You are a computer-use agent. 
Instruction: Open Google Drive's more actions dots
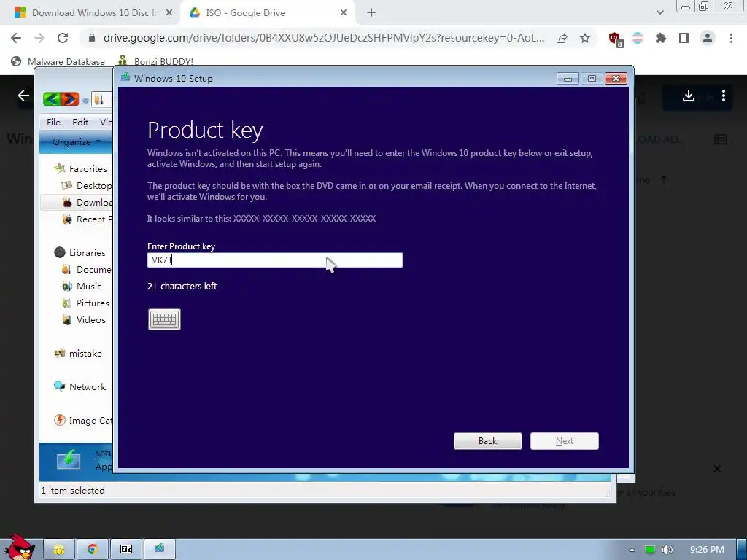click(x=724, y=96)
